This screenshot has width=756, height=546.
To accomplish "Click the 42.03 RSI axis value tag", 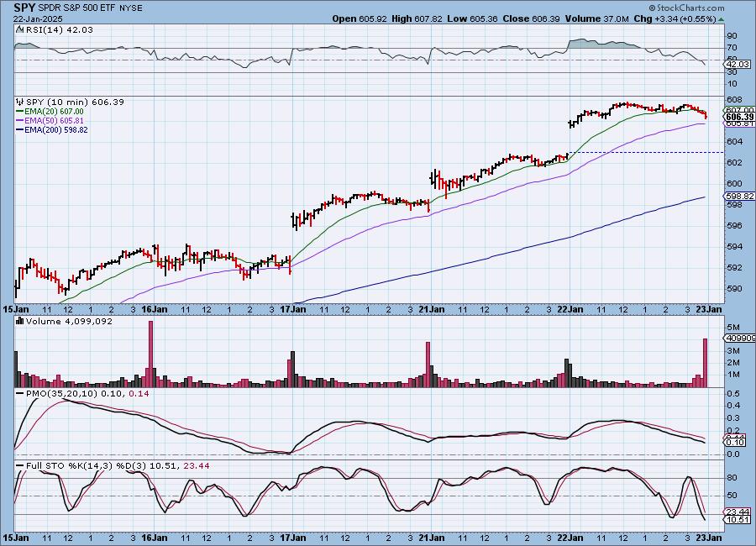I will (x=738, y=64).
